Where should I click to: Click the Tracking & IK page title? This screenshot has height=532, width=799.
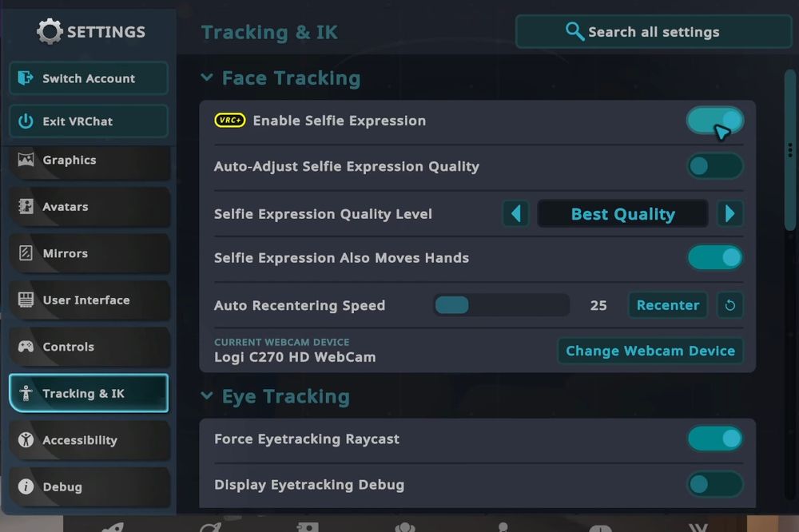point(269,32)
